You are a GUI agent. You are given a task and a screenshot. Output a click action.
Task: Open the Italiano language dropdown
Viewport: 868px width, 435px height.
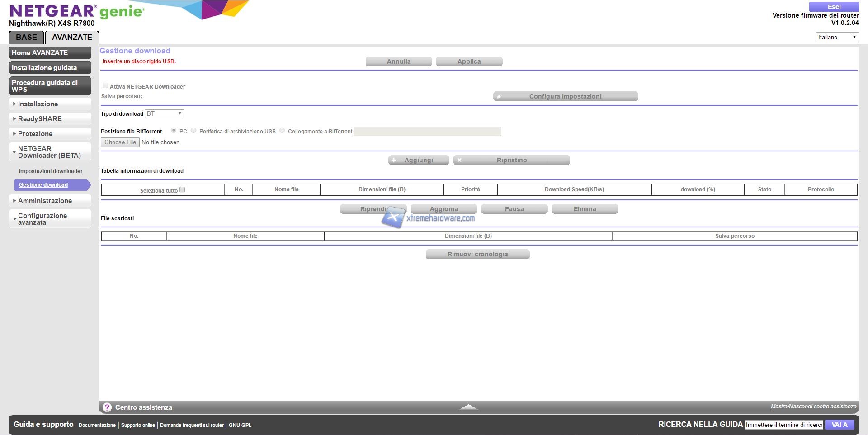tap(837, 37)
